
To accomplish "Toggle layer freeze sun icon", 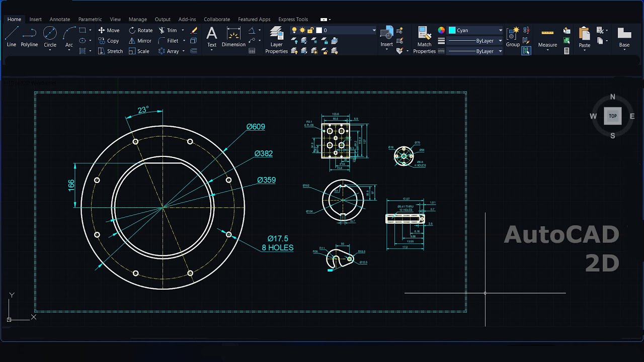I will coord(302,30).
